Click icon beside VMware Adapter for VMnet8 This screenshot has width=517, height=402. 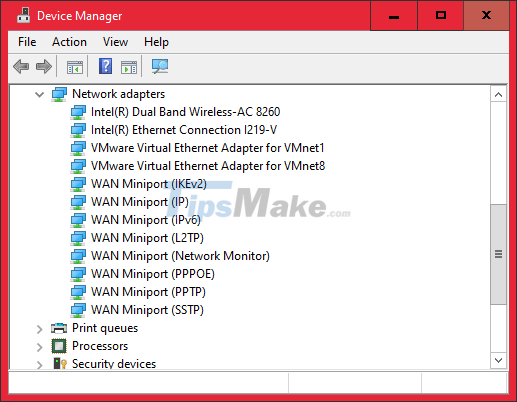tap(78, 166)
